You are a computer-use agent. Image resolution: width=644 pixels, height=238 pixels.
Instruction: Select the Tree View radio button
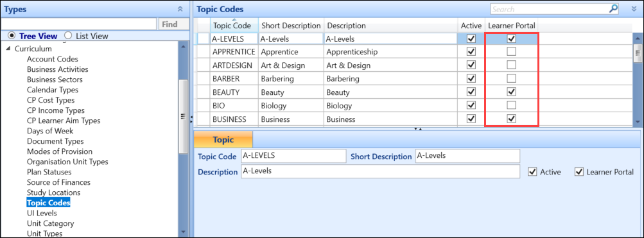click(x=12, y=36)
